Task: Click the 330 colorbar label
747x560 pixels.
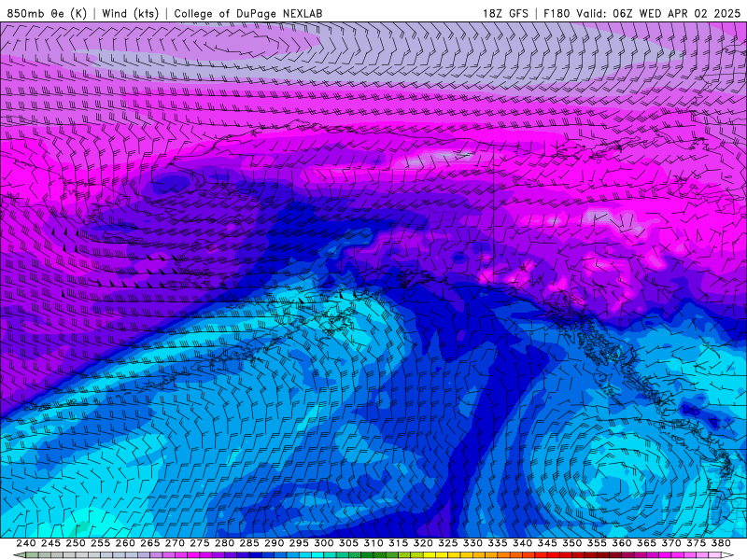Action: click(472, 543)
